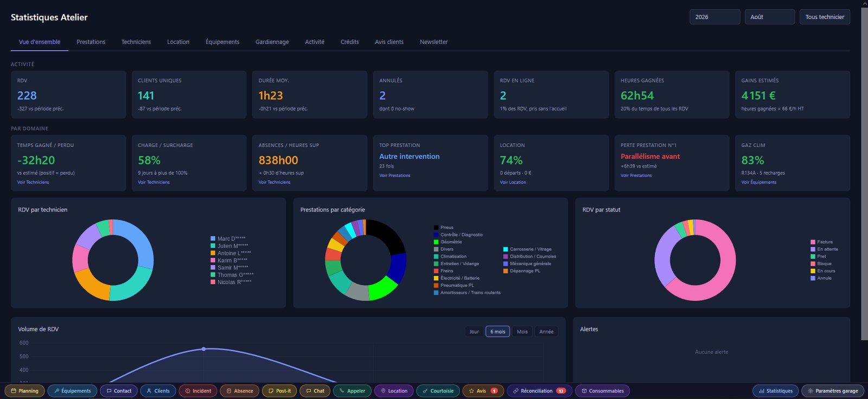The image size is (868, 399).
Task: Toggle the Pneus category legend entry
Action: pos(443,228)
